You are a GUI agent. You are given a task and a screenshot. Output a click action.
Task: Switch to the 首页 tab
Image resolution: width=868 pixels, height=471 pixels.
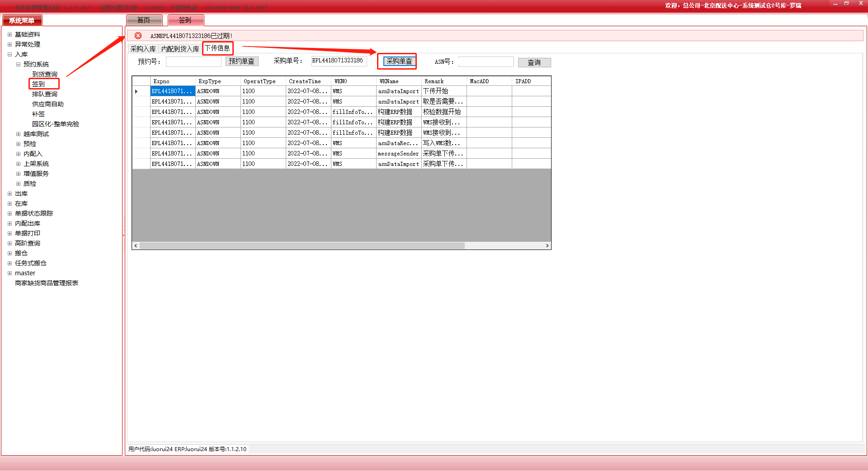[144, 20]
